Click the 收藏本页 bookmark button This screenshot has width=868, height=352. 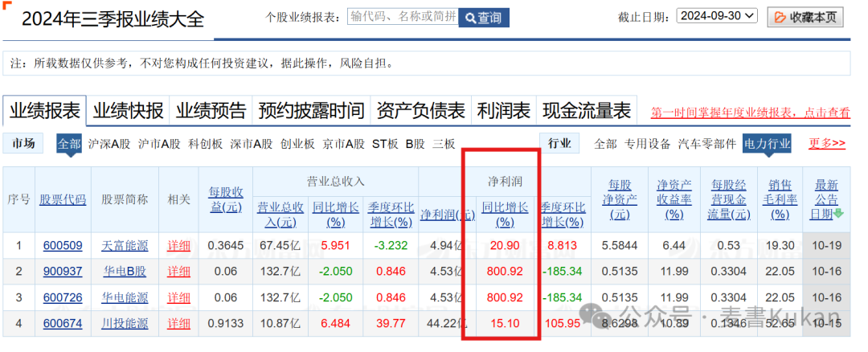pyautogui.click(x=805, y=17)
